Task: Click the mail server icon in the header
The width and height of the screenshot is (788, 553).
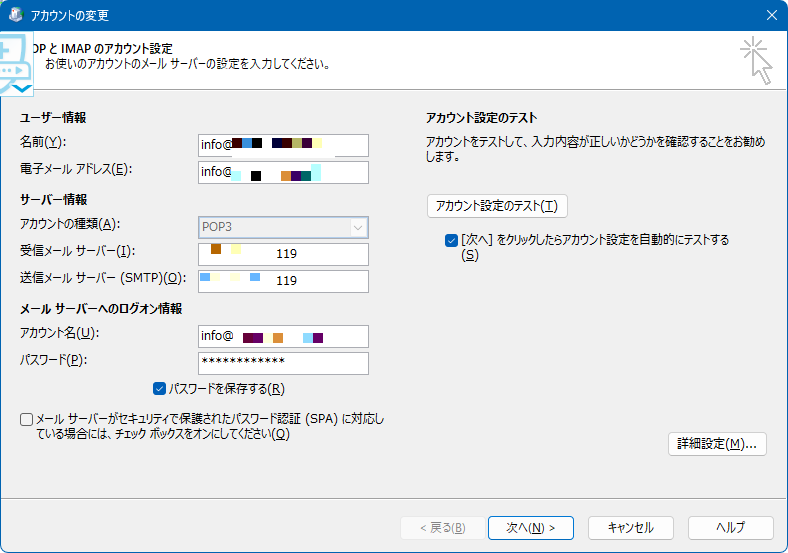Action: coord(17,63)
